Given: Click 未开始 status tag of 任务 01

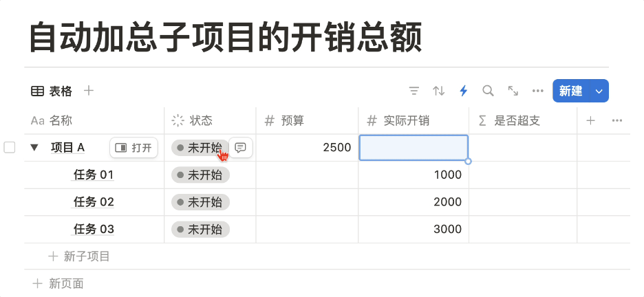Looking at the screenshot, I should pyautogui.click(x=200, y=175).
